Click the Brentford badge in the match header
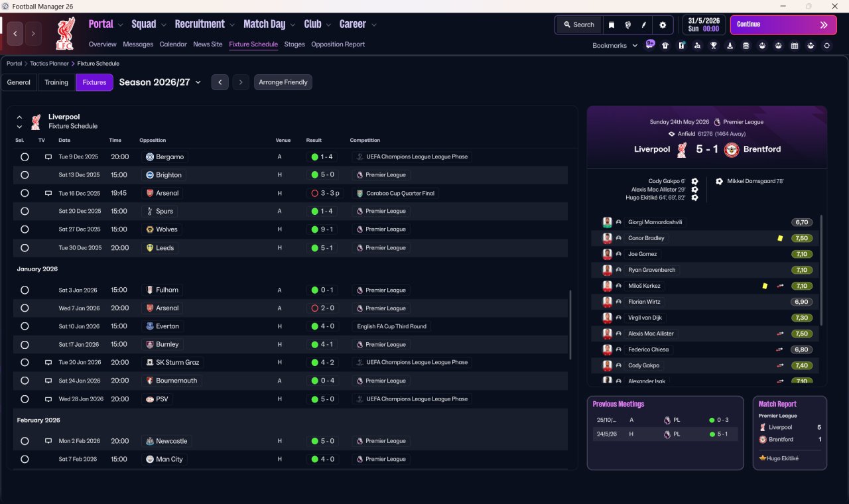The height and width of the screenshot is (504, 849). [x=732, y=149]
